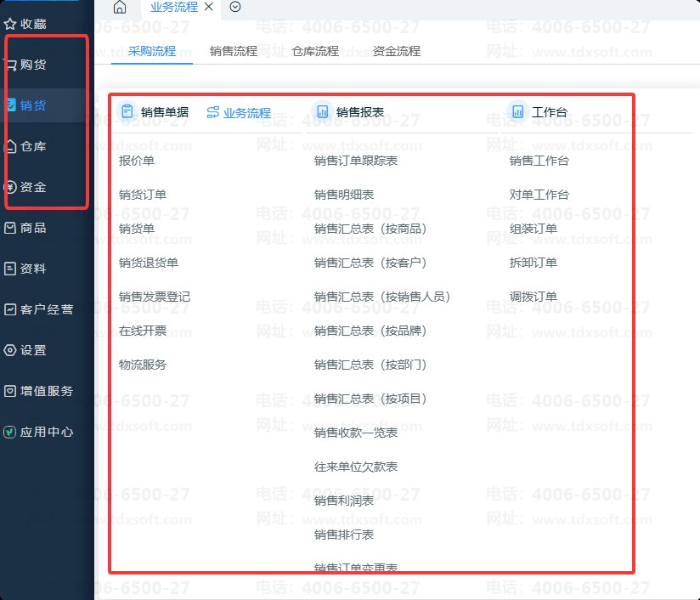
Task: Click the 商品 sidebar icon
Action: 10,228
